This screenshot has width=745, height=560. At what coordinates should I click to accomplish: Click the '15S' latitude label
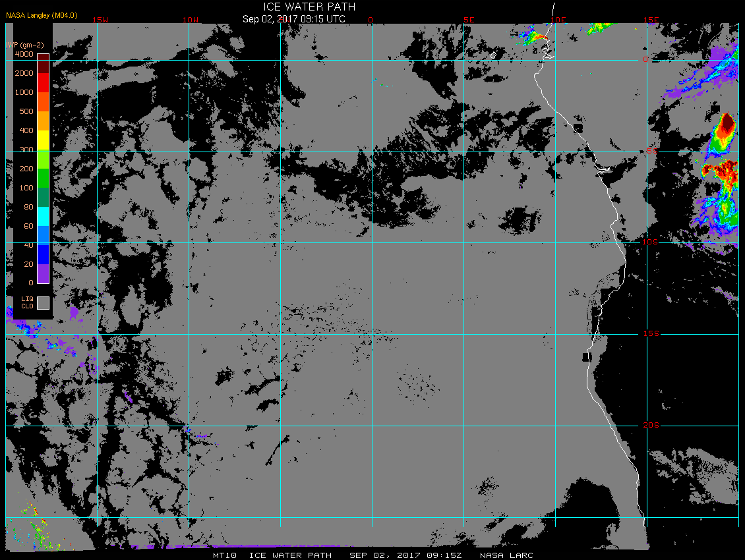[651, 333]
